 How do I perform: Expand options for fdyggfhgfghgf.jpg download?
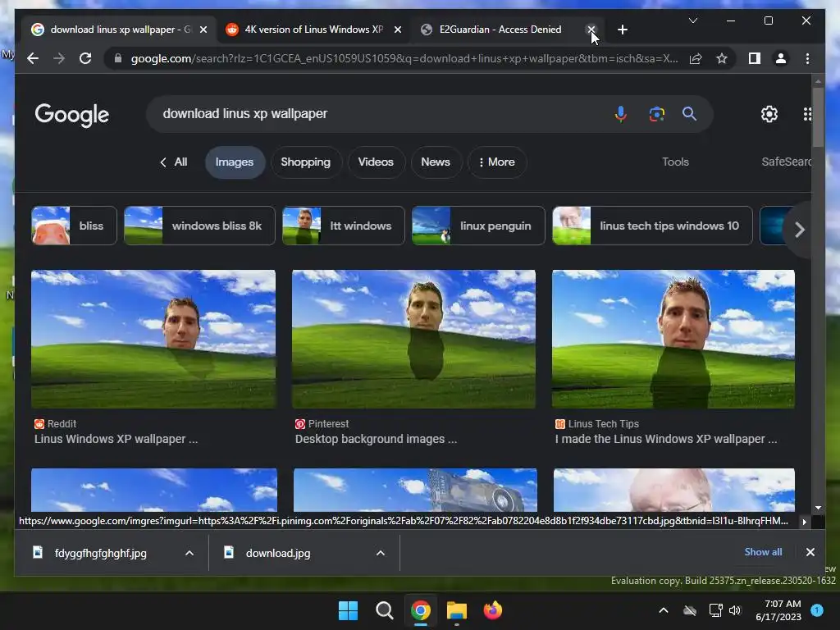pos(189,553)
